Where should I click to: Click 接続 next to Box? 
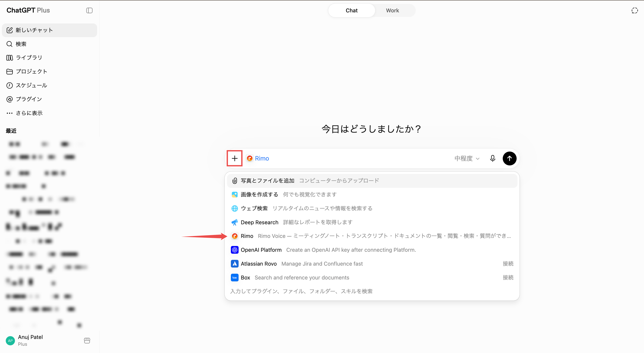(508, 278)
